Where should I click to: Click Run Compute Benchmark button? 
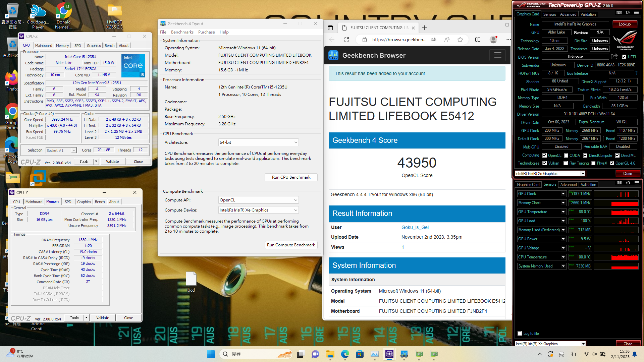(x=291, y=245)
